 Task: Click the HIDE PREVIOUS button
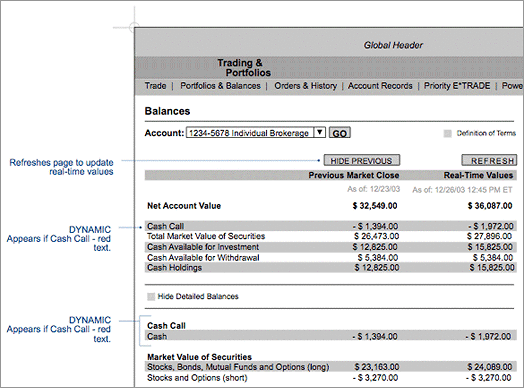pos(362,160)
